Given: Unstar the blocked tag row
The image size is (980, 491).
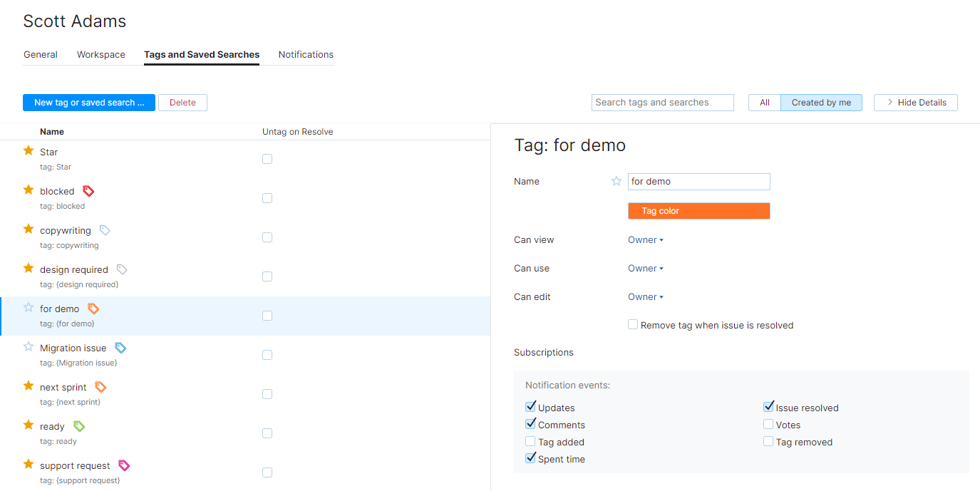Looking at the screenshot, I should pos(29,190).
